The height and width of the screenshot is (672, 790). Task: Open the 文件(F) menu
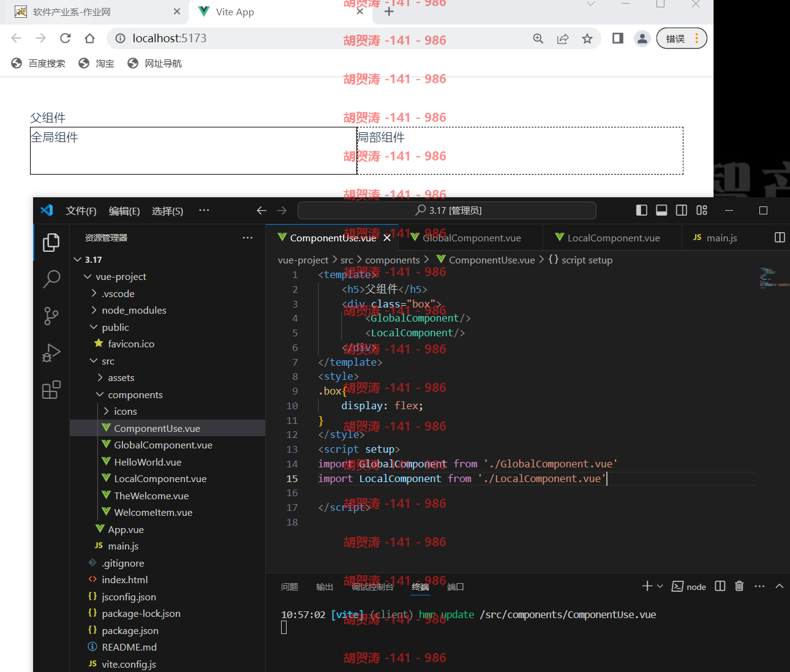pos(81,211)
